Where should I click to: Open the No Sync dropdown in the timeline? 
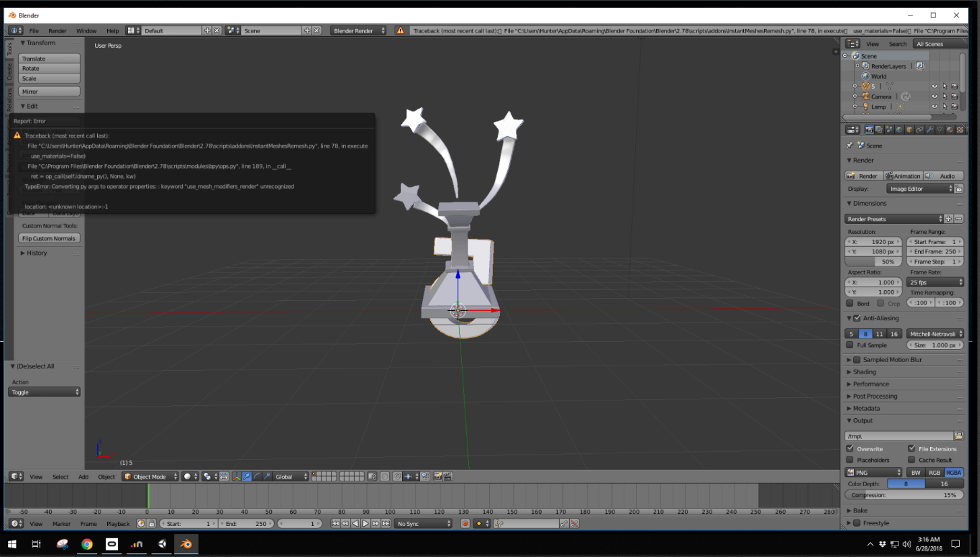coord(423,523)
